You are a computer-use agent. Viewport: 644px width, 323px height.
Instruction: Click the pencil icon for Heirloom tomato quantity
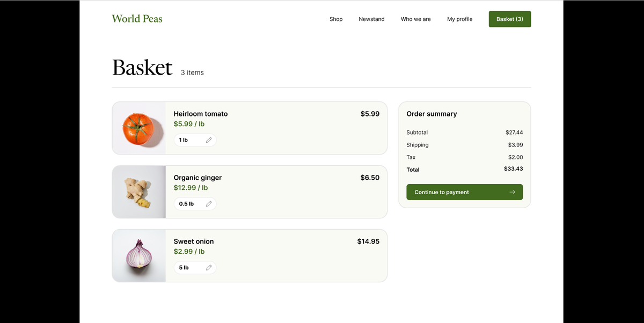[x=209, y=140]
